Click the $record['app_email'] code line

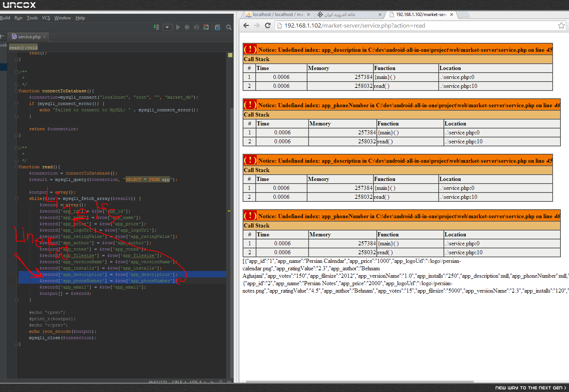pos(93,287)
